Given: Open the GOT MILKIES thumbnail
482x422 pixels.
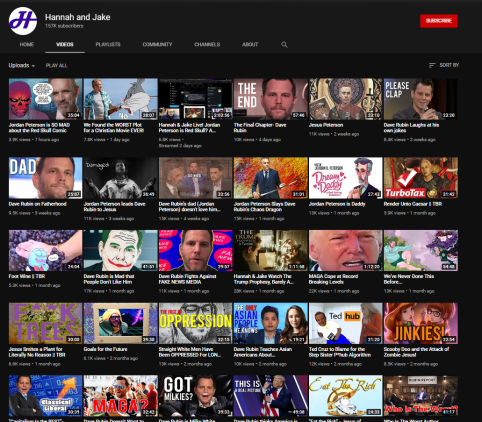Looking at the screenshot, I should point(195,396).
